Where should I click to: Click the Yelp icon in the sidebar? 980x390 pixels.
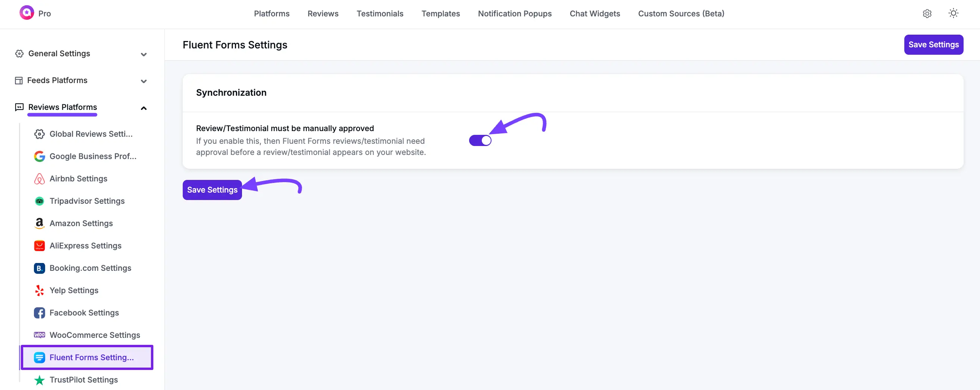click(39, 290)
